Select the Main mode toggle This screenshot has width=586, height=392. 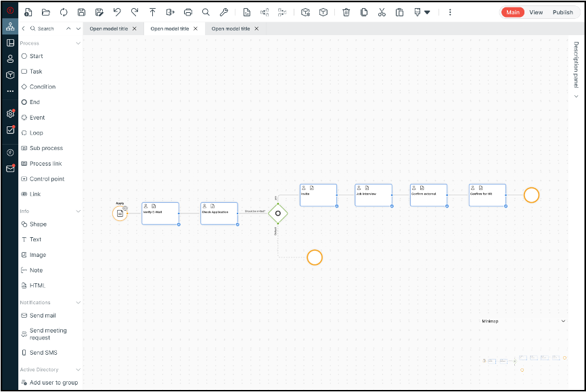tap(513, 12)
